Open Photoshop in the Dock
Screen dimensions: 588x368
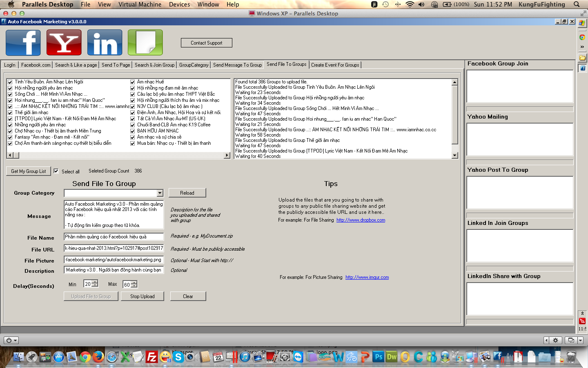click(x=379, y=357)
